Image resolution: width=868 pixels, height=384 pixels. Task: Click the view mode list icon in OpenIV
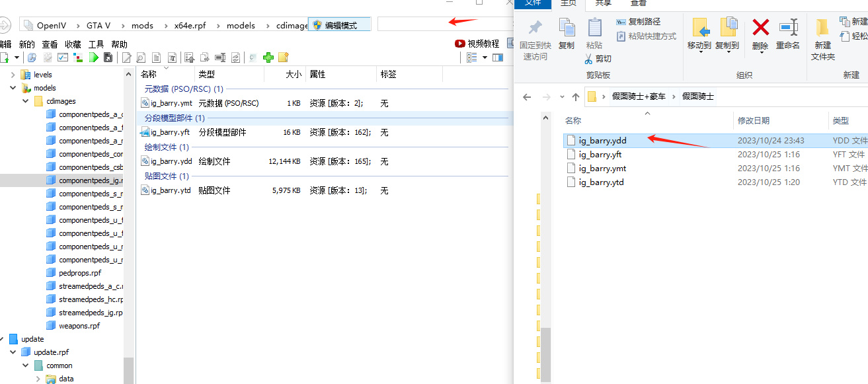click(x=471, y=58)
